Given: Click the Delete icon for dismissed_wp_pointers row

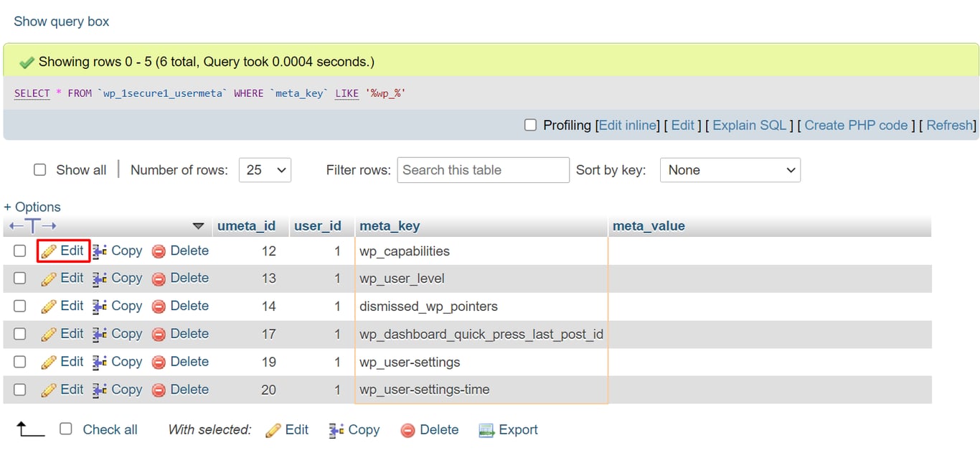Looking at the screenshot, I should [159, 306].
